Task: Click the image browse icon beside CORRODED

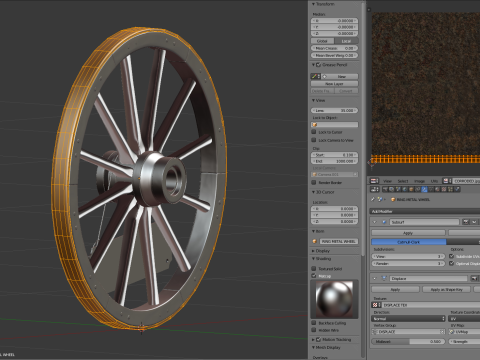Action: tap(446, 181)
